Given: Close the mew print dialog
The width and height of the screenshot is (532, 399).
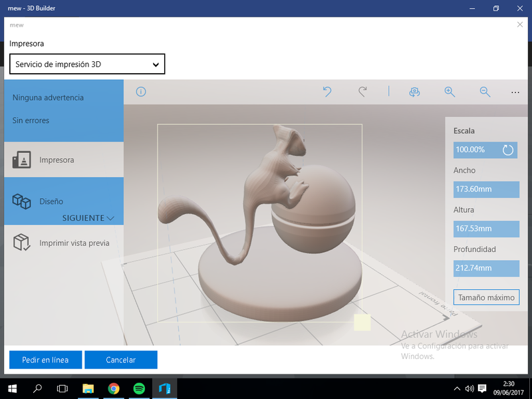Looking at the screenshot, I should point(520,25).
